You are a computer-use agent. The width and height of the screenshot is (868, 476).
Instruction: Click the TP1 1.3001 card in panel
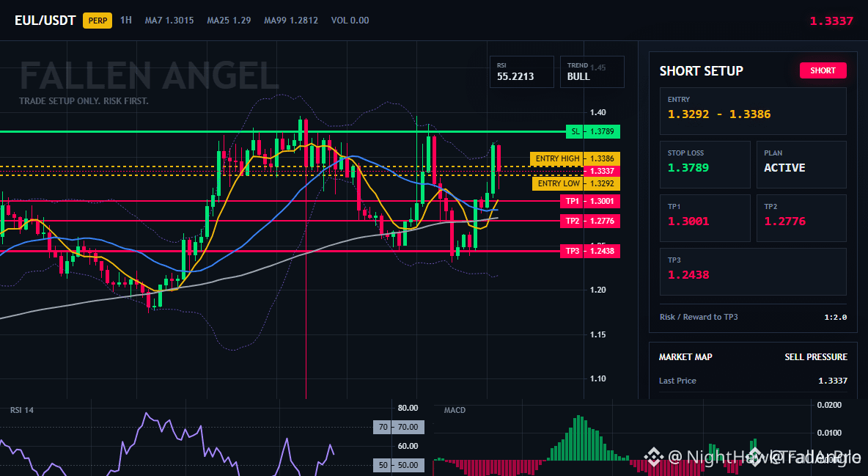tap(705, 218)
